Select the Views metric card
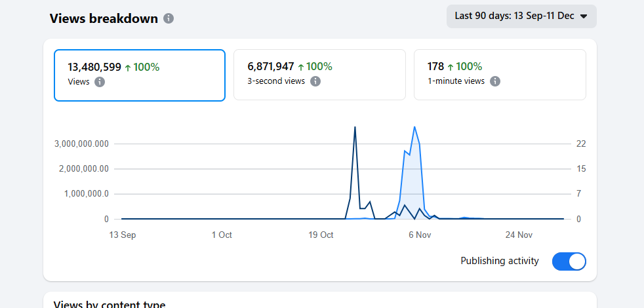This screenshot has width=644, height=308. tap(139, 75)
